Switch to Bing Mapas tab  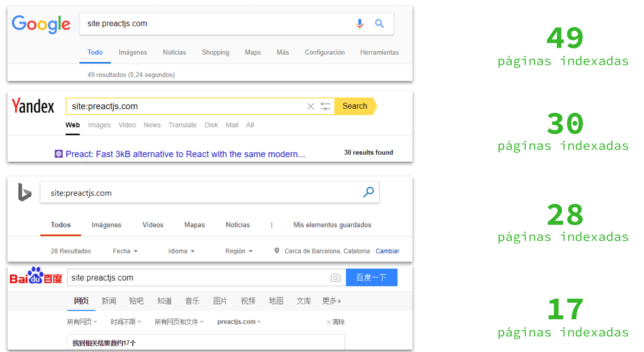(x=195, y=225)
